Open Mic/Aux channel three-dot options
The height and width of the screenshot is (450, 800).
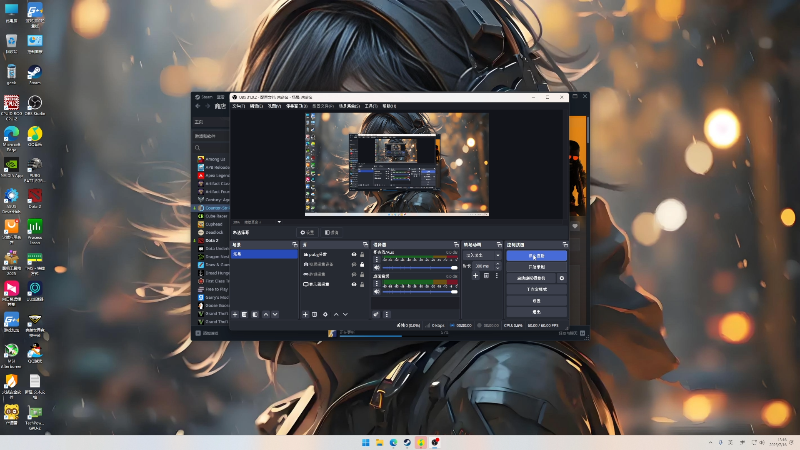coord(377,260)
